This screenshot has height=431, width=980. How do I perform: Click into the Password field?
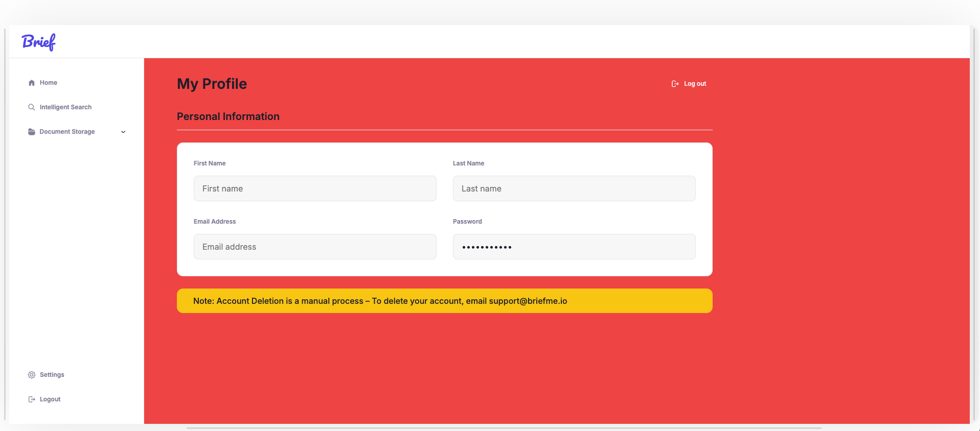pyautogui.click(x=574, y=247)
